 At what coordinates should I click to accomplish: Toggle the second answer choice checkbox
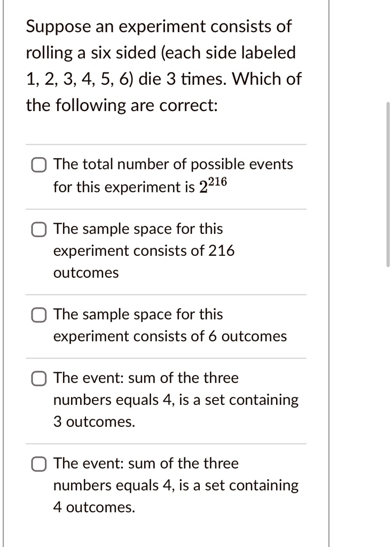coord(38,229)
